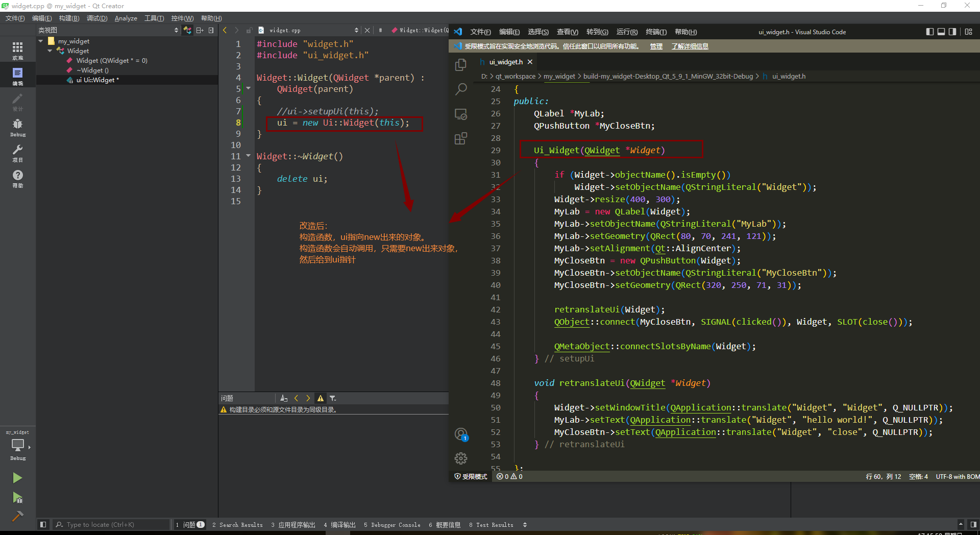The height and width of the screenshot is (535, 980).
Task: Click the Restricted Mode status bar button
Action: (471, 476)
